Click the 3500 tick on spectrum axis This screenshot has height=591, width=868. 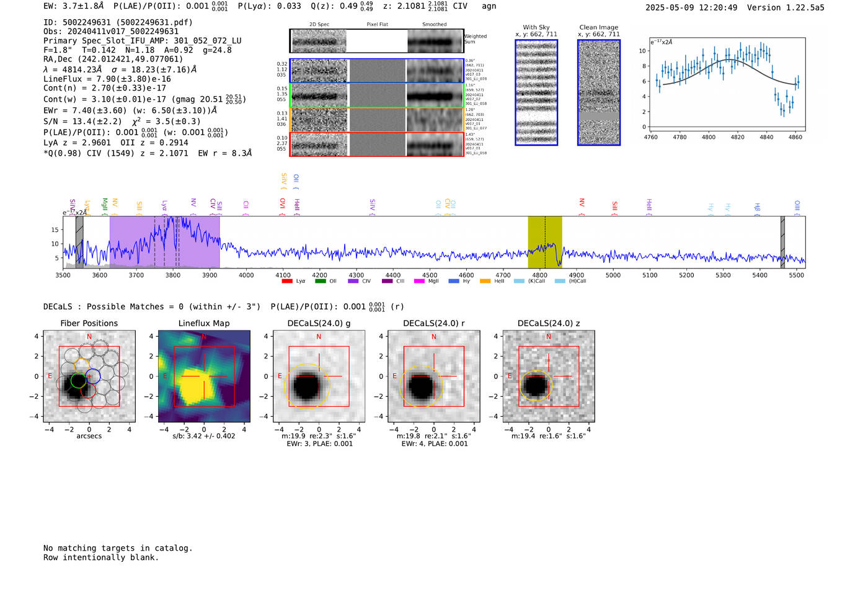click(x=63, y=275)
